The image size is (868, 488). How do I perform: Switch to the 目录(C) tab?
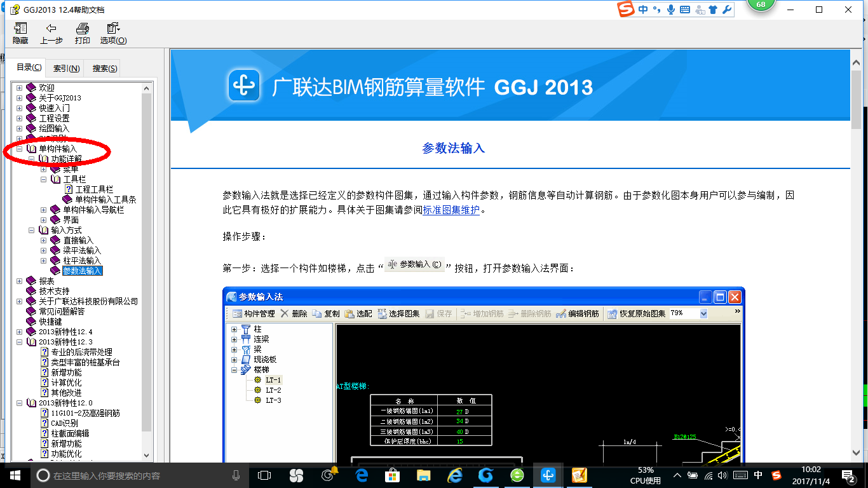[29, 67]
